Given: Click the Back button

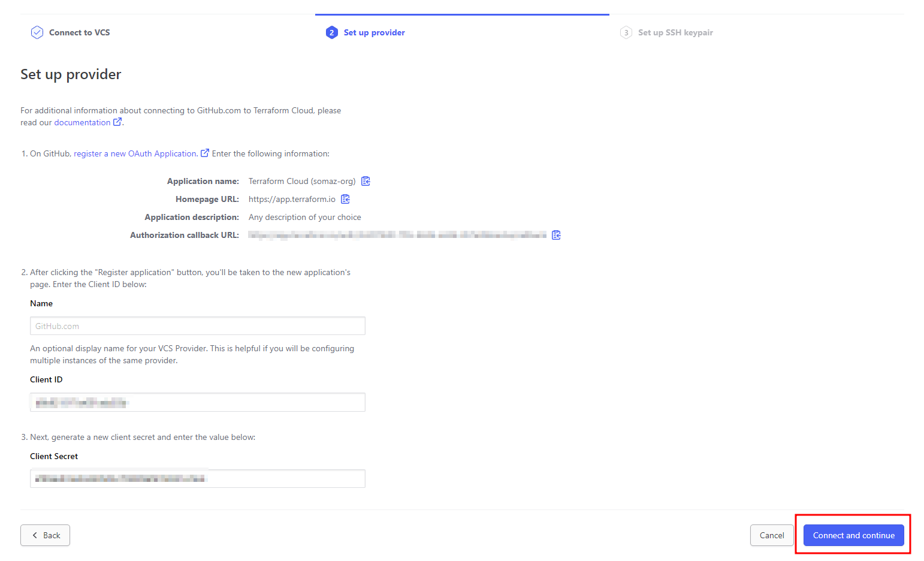Looking at the screenshot, I should 45,535.
